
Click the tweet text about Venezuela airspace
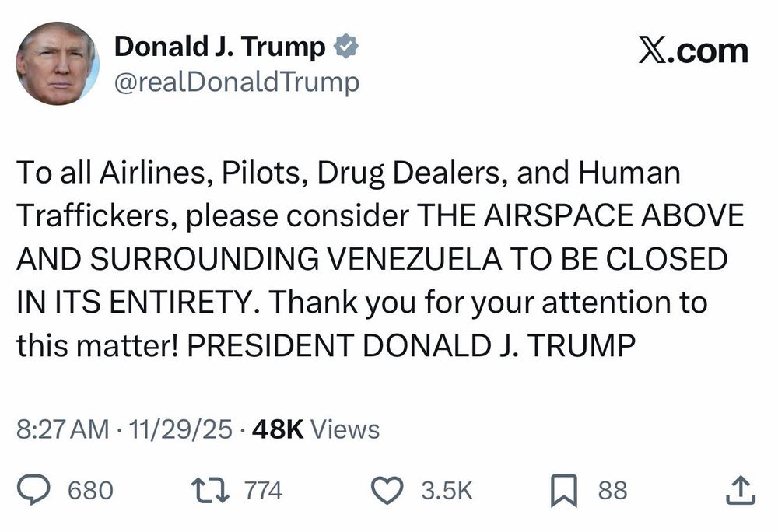click(380, 259)
